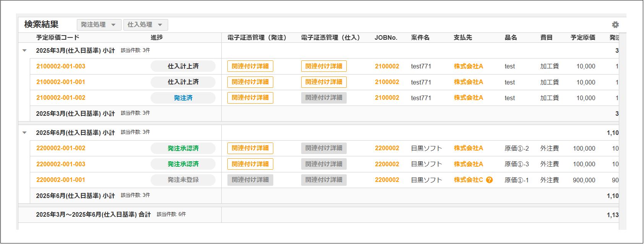The height and width of the screenshot is (245, 644).
Task: Click 発注承認済 status for 2200002-001-003
Action: (x=183, y=164)
